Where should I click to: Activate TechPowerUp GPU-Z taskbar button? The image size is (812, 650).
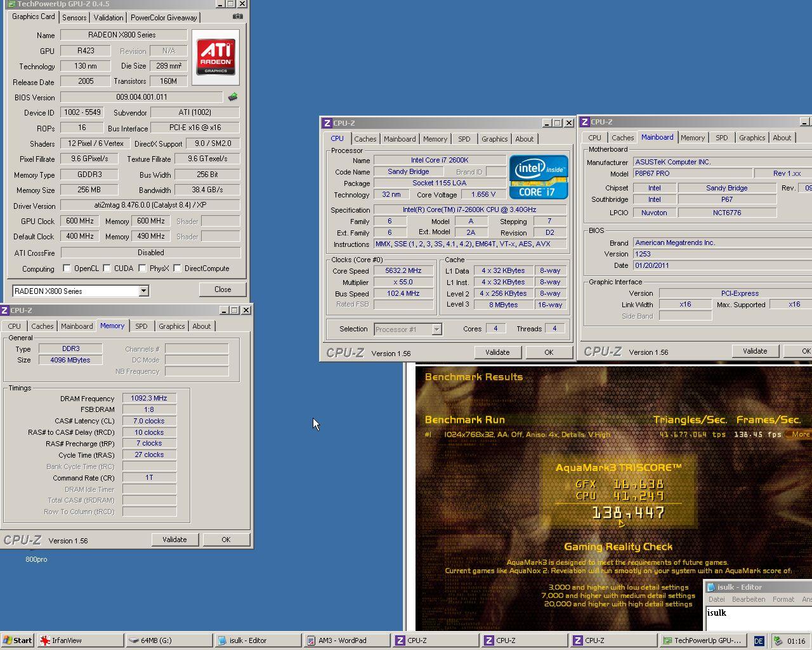[703, 640]
